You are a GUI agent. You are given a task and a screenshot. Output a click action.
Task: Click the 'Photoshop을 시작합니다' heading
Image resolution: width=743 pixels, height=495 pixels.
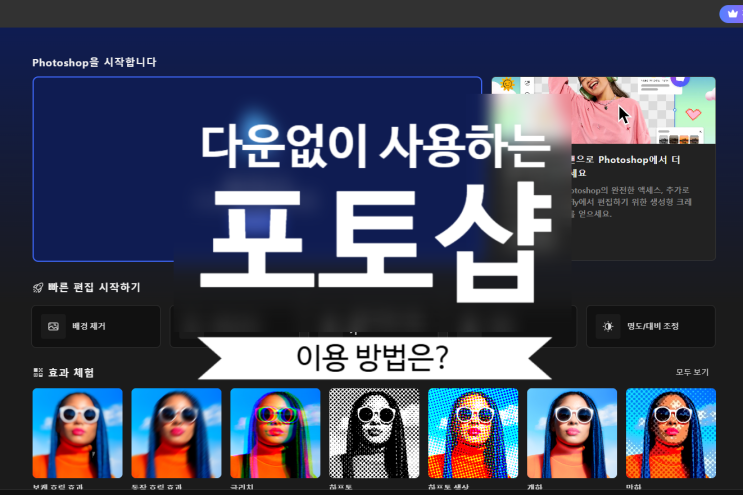pos(94,63)
